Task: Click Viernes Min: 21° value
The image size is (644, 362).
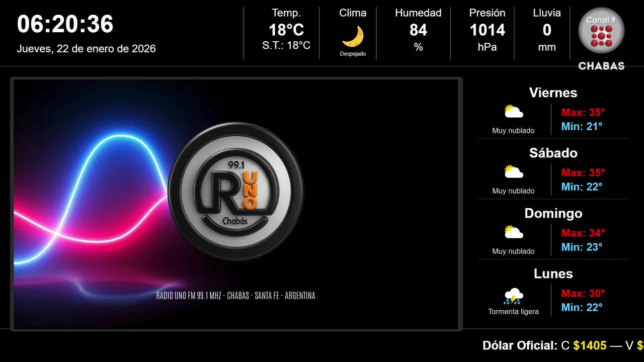Action: [x=582, y=126]
